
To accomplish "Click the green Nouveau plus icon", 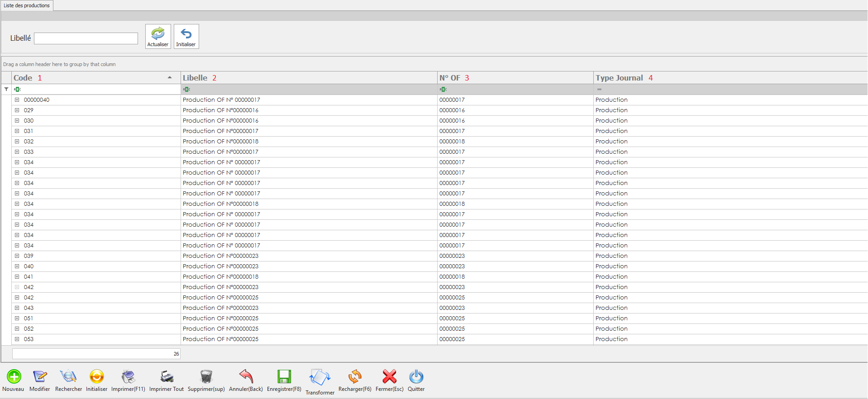I will pos(14,376).
